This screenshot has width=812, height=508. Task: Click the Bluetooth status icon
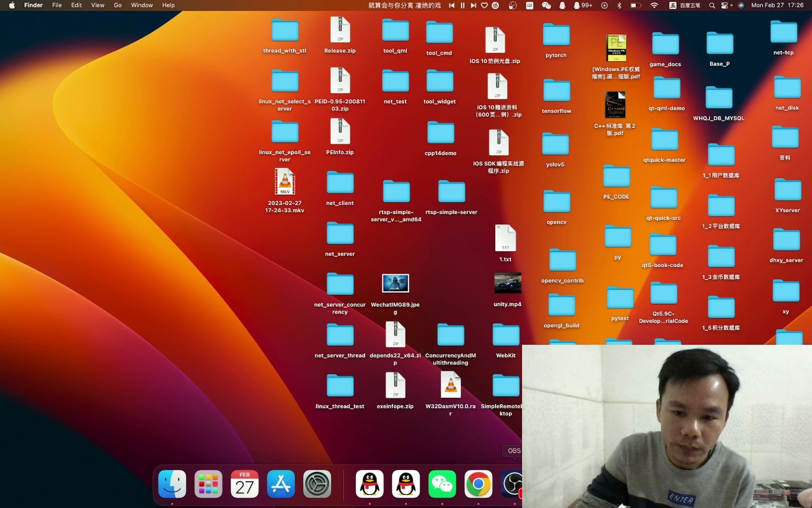pos(619,5)
